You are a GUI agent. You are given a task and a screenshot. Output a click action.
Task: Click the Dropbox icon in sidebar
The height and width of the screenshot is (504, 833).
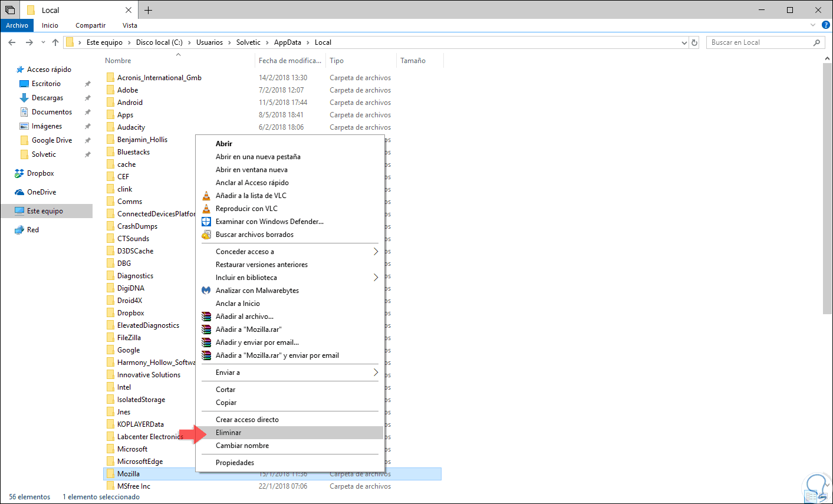tap(19, 173)
